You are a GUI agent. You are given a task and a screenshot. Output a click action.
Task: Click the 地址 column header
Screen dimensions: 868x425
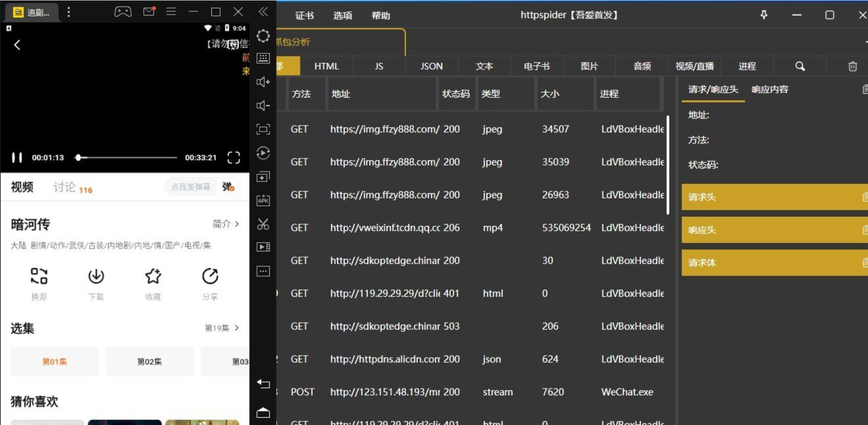coord(382,94)
